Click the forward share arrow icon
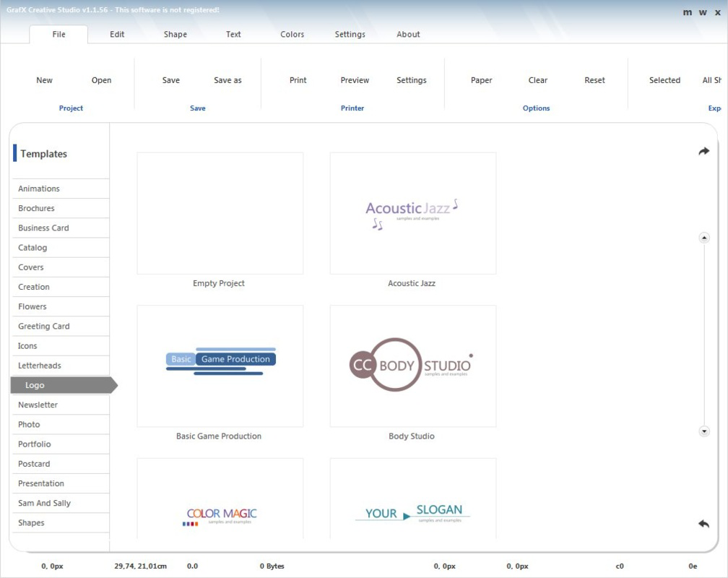The height and width of the screenshot is (578, 728). coord(704,151)
